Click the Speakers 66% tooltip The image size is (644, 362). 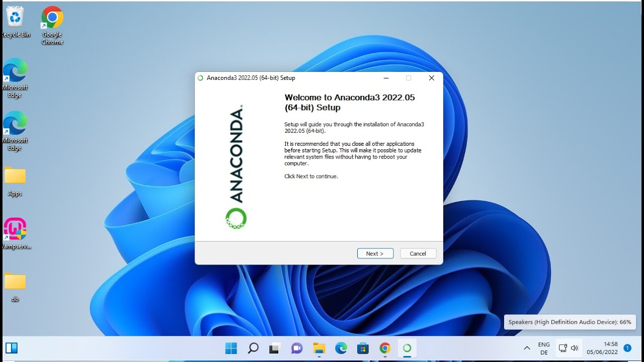[x=570, y=322]
